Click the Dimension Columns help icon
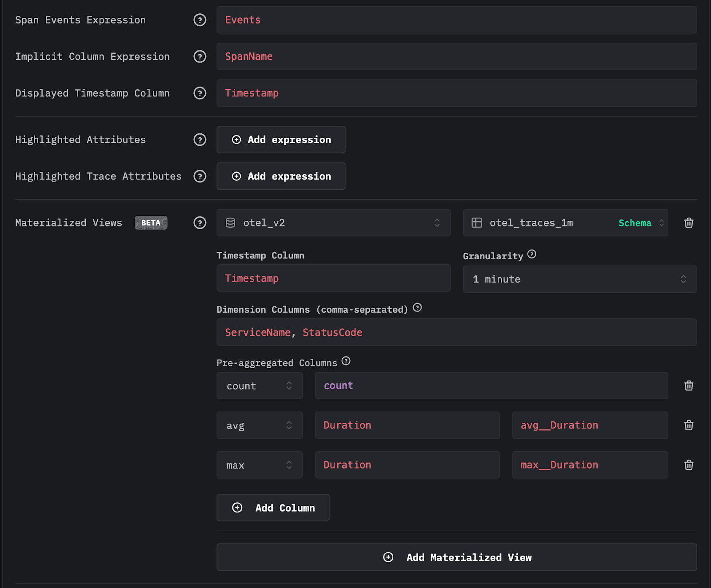711x588 pixels. [x=417, y=308]
